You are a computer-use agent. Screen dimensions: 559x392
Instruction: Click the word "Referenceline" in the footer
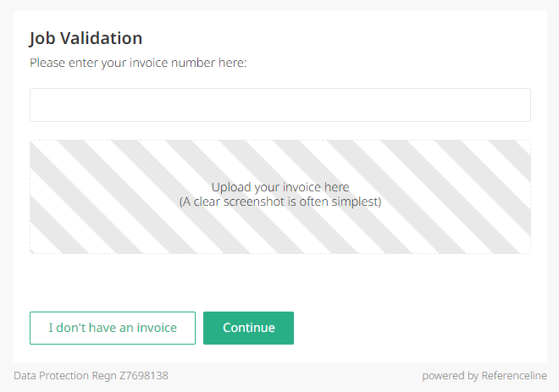click(x=513, y=375)
